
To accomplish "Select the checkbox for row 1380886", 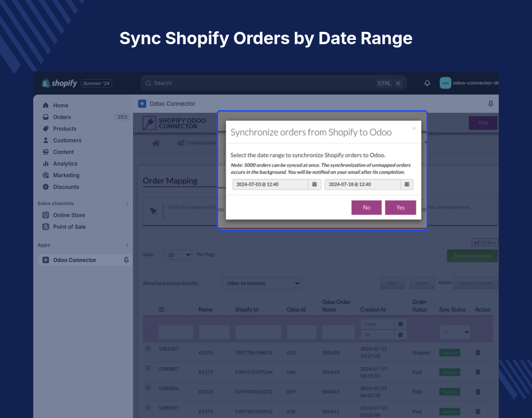I will 148,388.
